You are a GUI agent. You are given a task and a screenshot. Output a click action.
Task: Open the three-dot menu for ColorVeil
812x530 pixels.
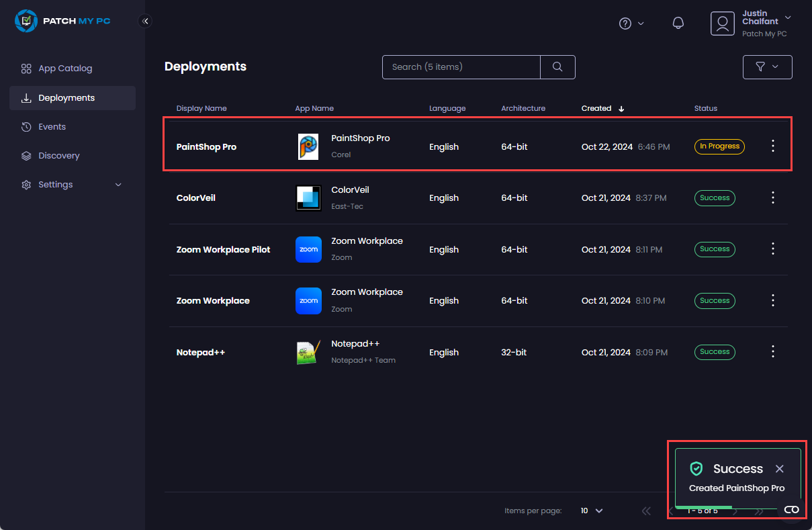(772, 197)
